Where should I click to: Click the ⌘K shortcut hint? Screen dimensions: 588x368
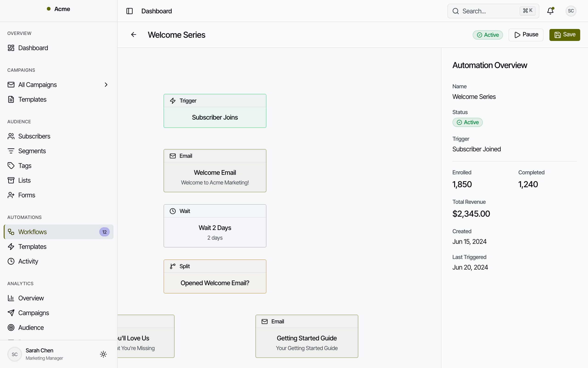click(528, 11)
